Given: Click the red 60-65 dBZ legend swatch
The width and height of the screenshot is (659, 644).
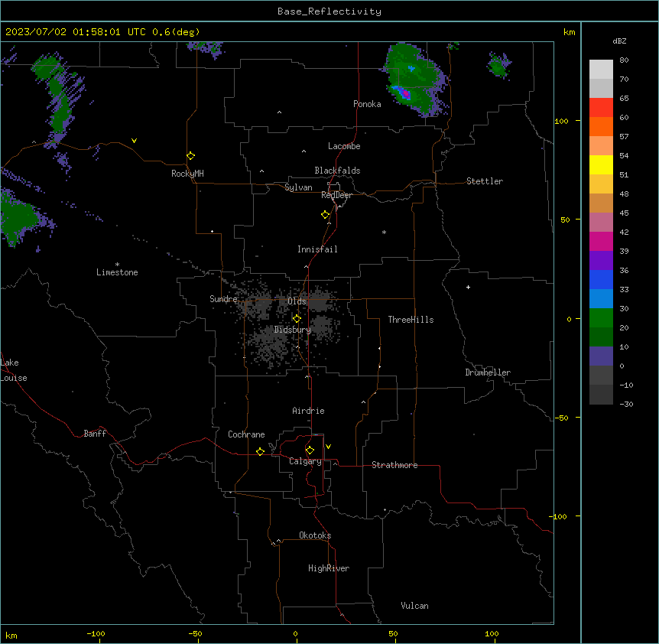Looking at the screenshot, I should coord(601,107).
